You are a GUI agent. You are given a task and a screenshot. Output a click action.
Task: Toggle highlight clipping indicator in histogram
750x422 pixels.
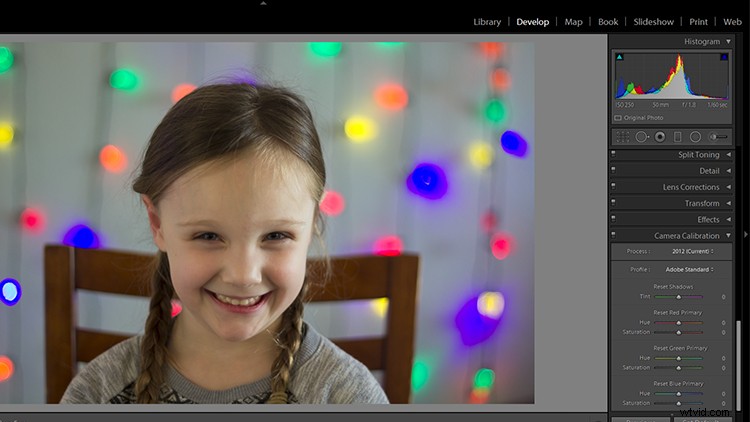coord(724,57)
